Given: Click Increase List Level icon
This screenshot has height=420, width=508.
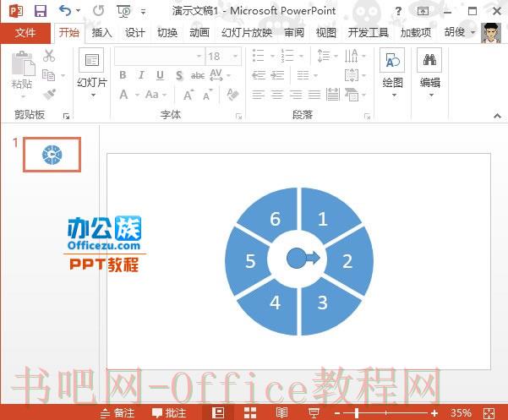Looking at the screenshot, I should [277, 75].
